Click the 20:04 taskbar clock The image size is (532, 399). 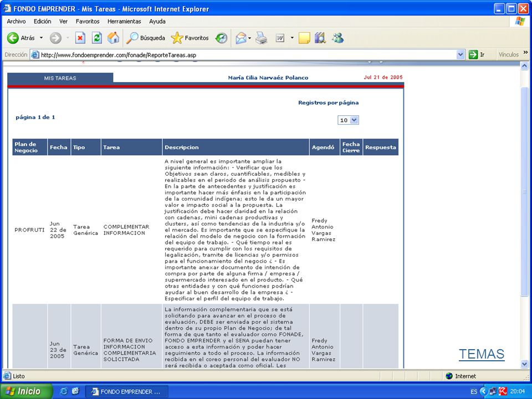coord(518,392)
